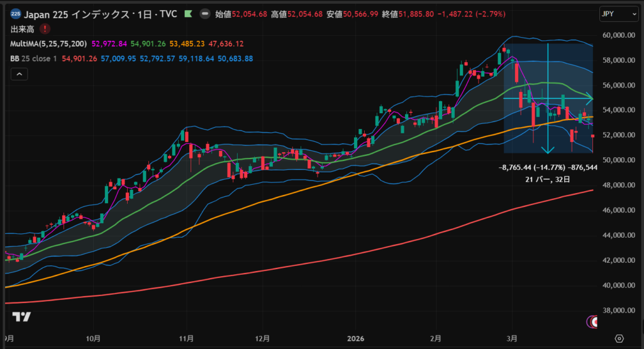The width and height of the screenshot is (644, 349).
Task: Click the red exclamation icon beside 出来高
Action: (45, 29)
